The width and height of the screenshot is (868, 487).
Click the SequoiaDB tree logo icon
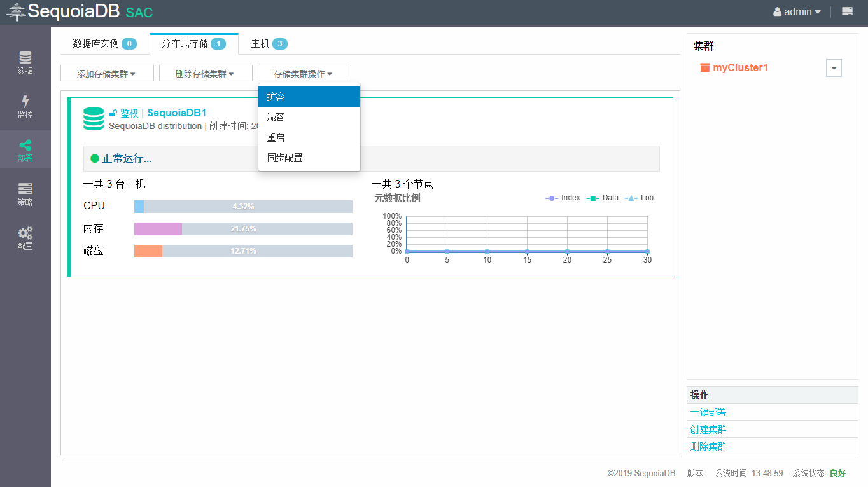pos(17,12)
